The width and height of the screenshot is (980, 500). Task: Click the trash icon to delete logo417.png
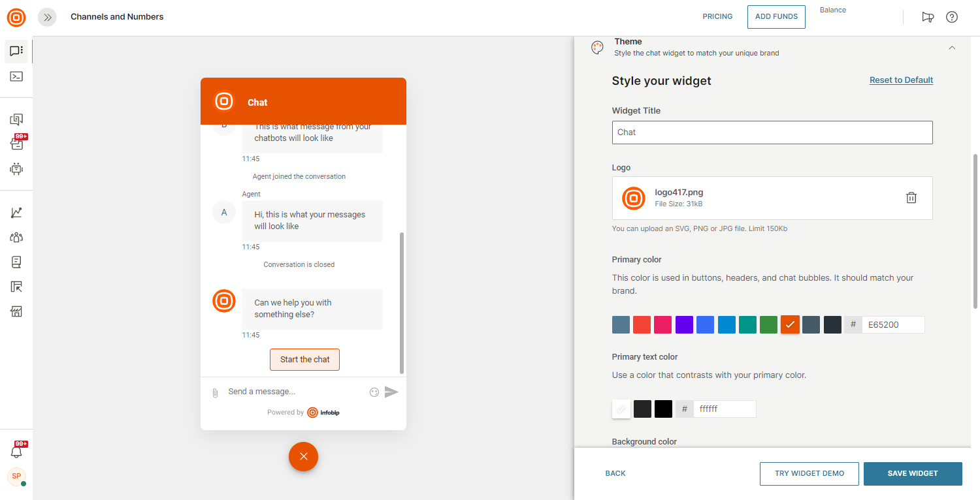[x=911, y=198]
